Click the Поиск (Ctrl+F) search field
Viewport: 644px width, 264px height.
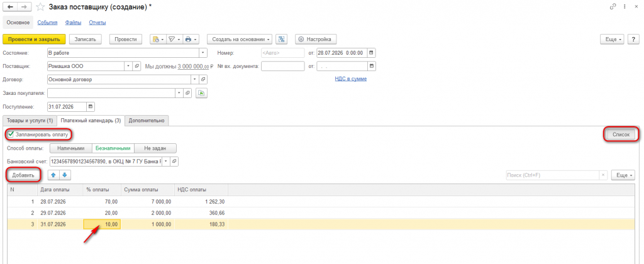[552, 175]
